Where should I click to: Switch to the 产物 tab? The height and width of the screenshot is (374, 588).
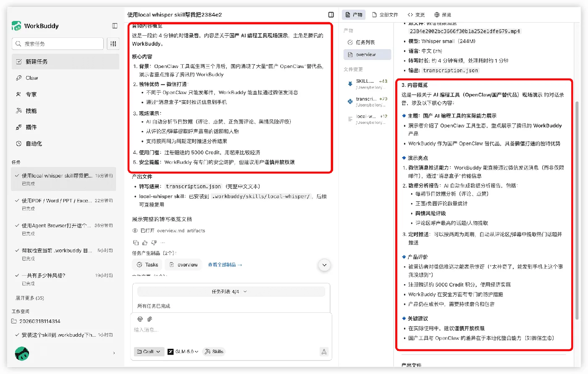(354, 15)
